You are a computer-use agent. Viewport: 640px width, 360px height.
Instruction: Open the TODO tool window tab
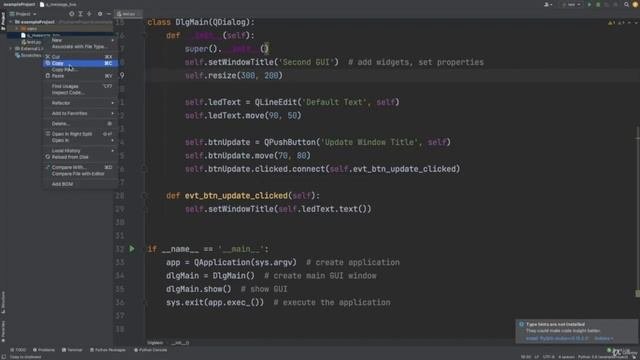pyautogui.click(x=18, y=350)
